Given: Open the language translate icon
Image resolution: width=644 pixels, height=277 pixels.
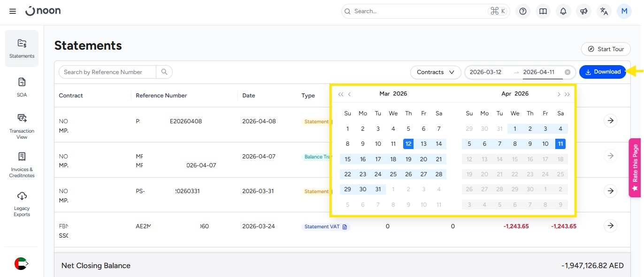Looking at the screenshot, I should tap(604, 11).
